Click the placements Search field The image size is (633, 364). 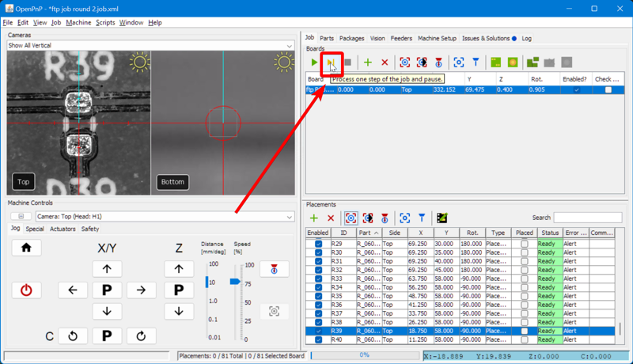pos(587,218)
